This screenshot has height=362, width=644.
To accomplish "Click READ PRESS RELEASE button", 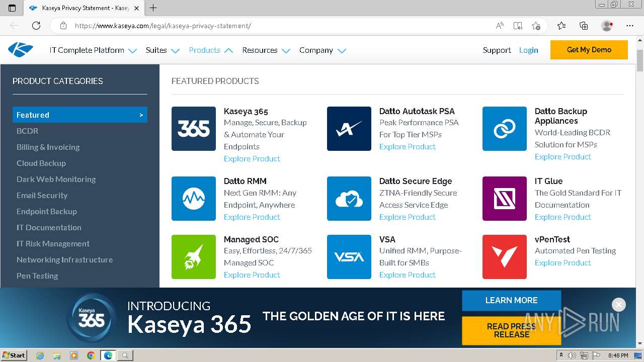I will (511, 330).
